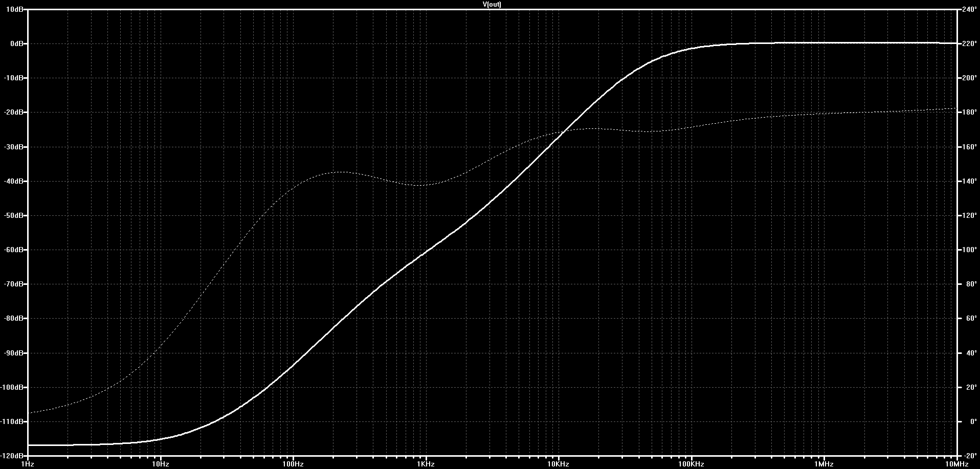
Task: Select the 120° phase axis label
Action: click(969, 215)
